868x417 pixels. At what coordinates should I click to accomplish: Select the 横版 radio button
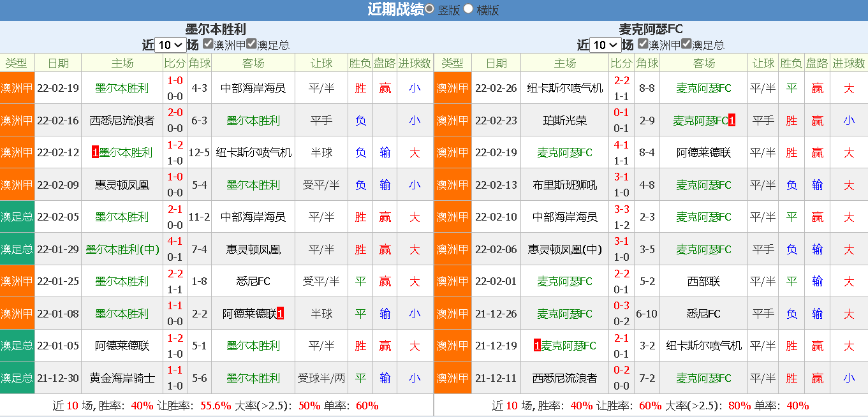468,9
